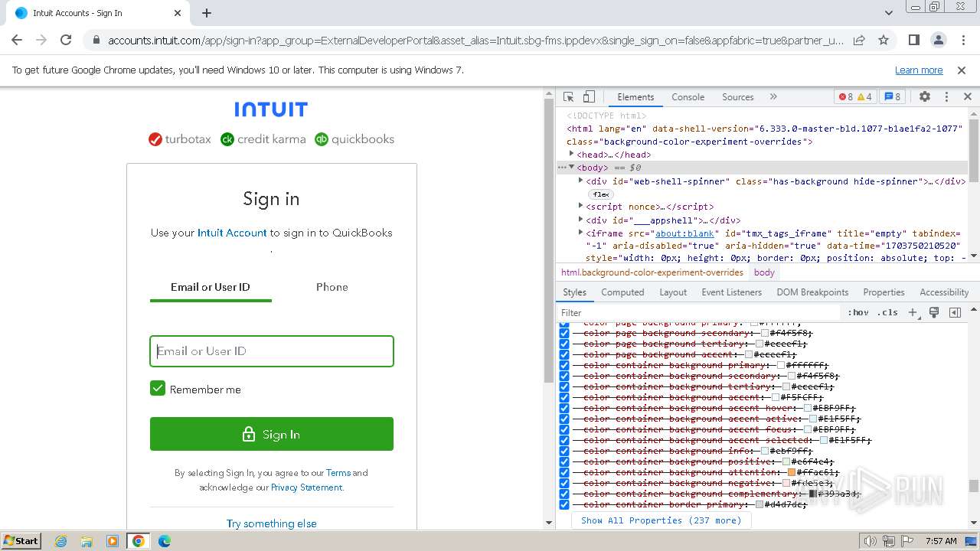The image size is (980, 551).
Task: Toggle color-container-background-primary property checkbox
Action: coord(564,366)
